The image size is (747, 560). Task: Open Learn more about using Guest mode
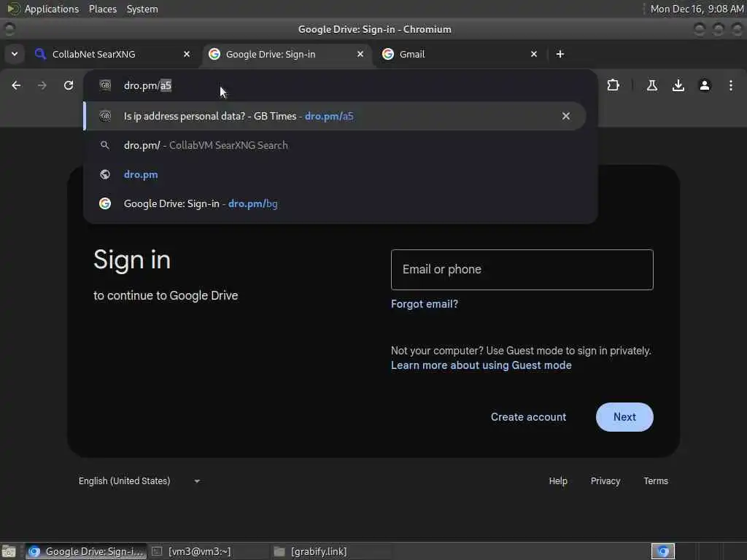coord(481,365)
